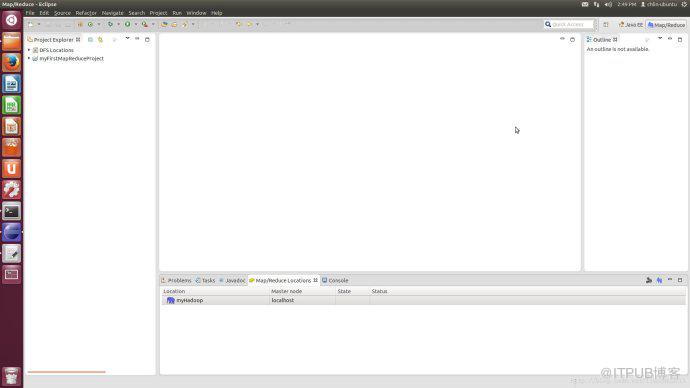The width and height of the screenshot is (690, 388).
Task: Click the Run Last Tool icon
Action: 145,25
